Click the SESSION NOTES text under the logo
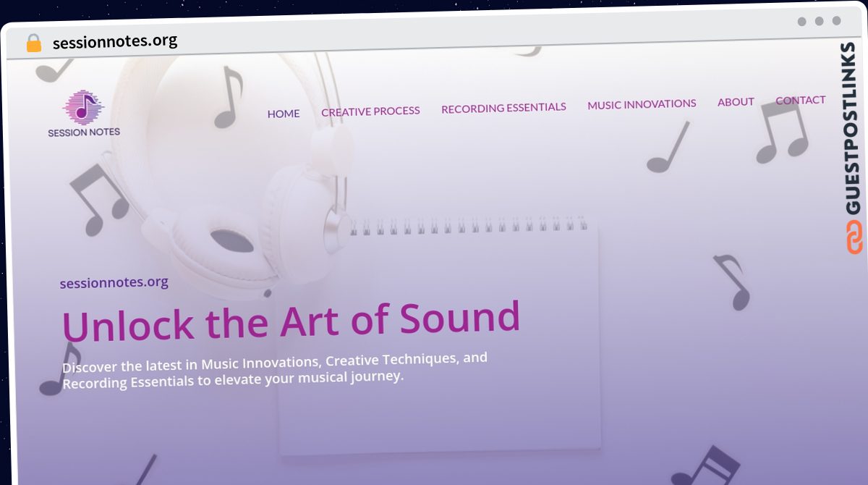This screenshot has height=485, width=868. click(84, 132)
